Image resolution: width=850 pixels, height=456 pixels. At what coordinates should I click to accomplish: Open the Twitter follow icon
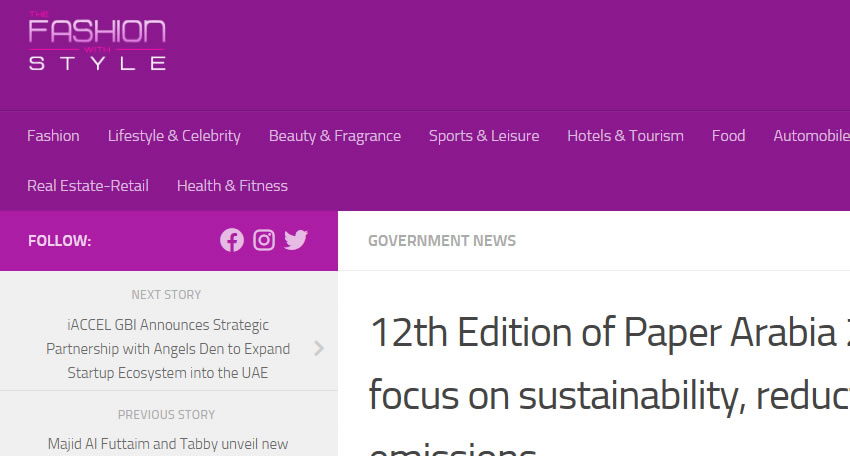pyautogui.click(x=296, y=240)
